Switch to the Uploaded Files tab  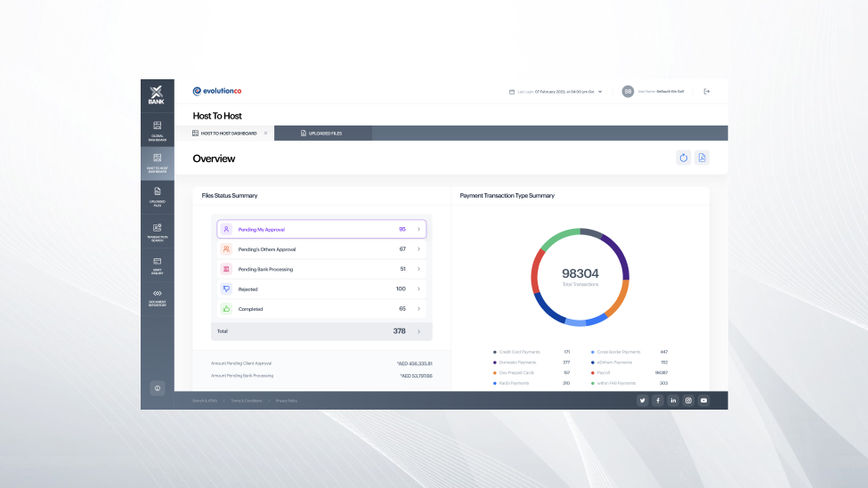(x=323, y=134)
